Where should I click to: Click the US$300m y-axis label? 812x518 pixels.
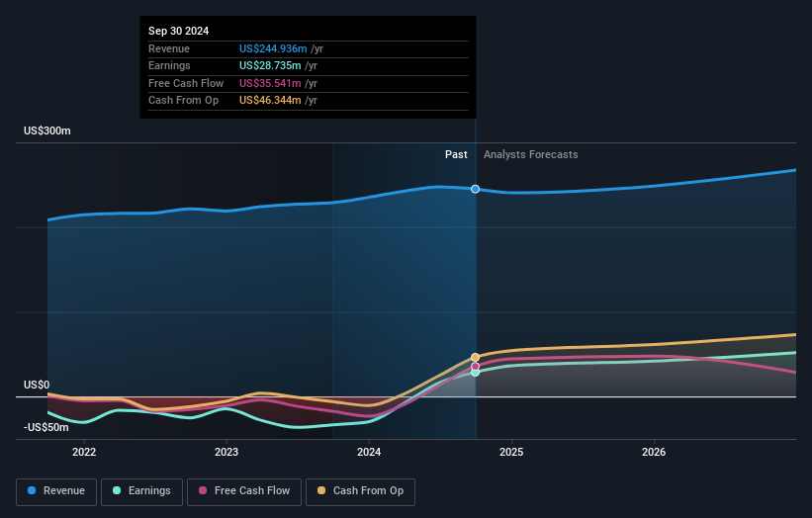click(x=47, y=130)
